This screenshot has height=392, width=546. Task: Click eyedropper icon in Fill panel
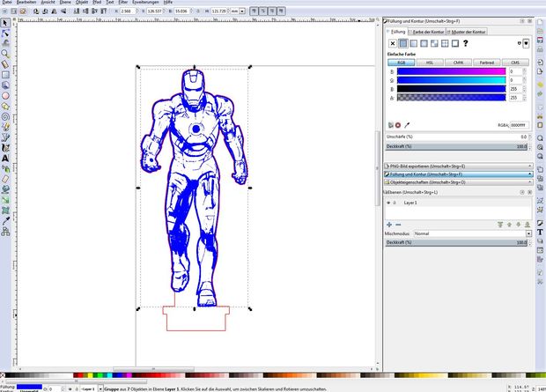(x=407, y=125)
